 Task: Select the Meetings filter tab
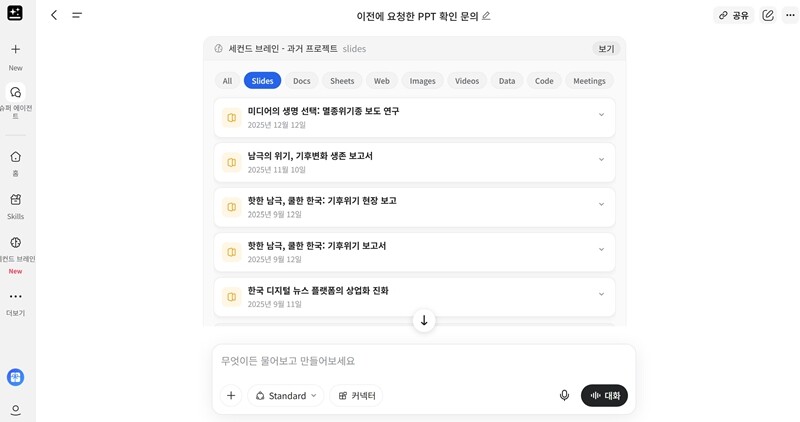point(589,81)
